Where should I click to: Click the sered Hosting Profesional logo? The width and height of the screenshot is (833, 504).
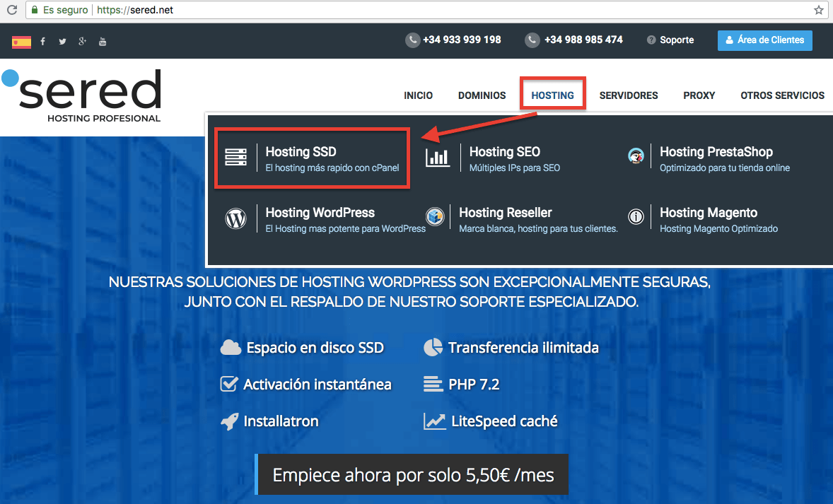point(81,95)
